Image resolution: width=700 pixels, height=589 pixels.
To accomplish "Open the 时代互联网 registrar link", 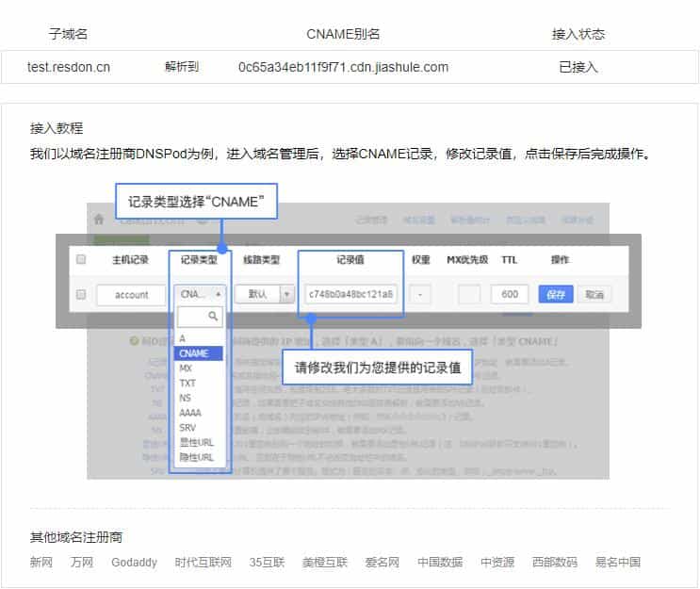I will click(x=203, y=562).
